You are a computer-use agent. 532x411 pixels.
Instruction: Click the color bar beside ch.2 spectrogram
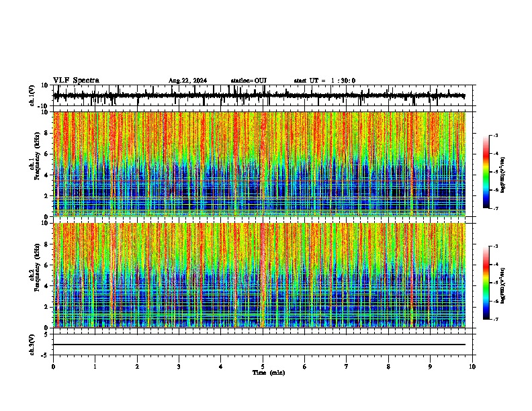pyautogui.click(x=486, y=283)
